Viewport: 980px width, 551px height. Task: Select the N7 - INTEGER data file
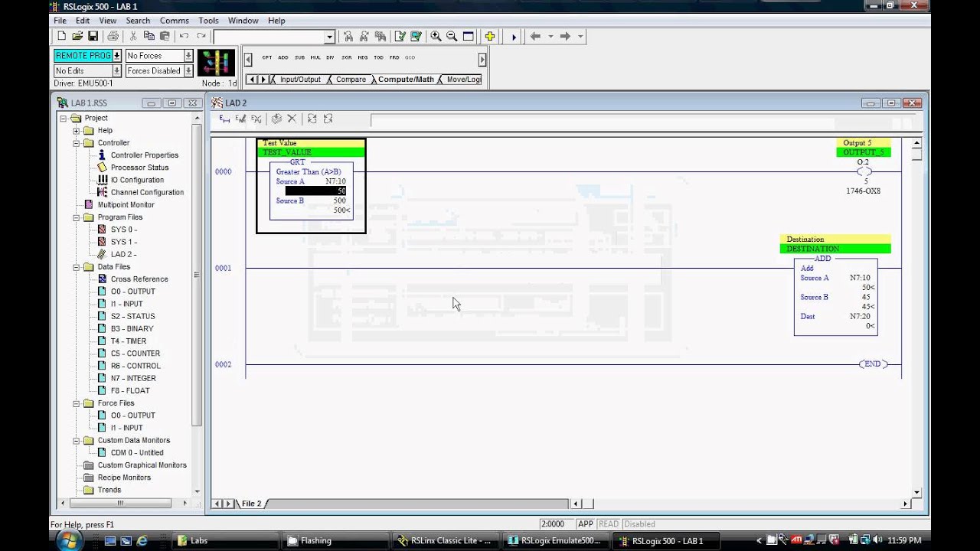click(133, 378)
